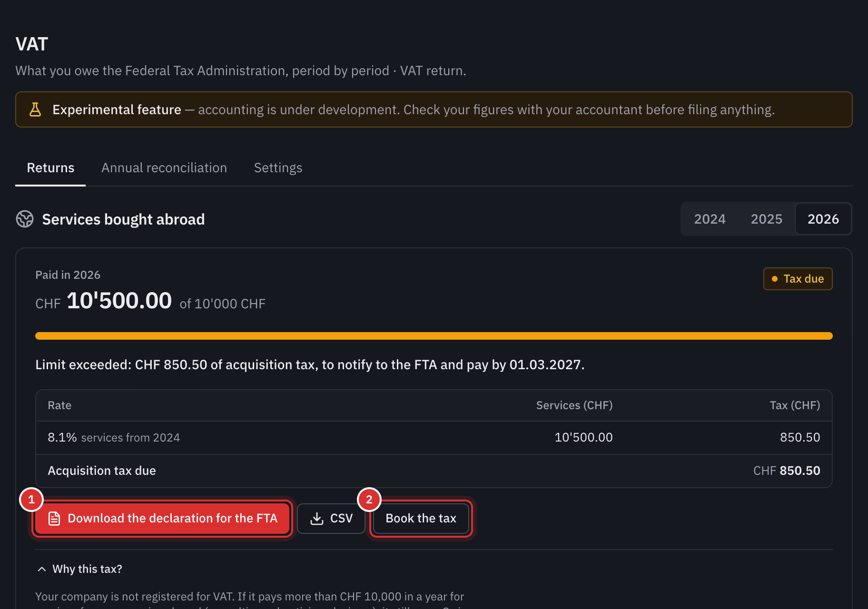Select year 2025
This screenshot has width=868, height=609.
pos(766,219)
